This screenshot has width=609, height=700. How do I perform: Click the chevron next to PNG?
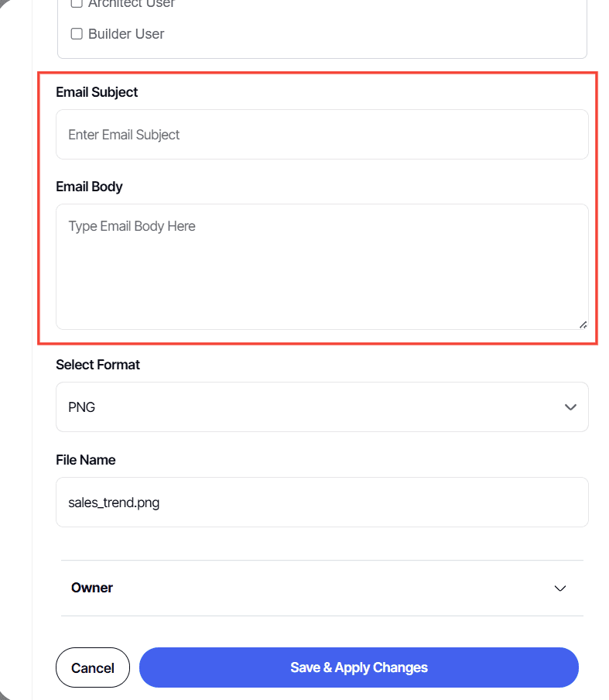click(570, 407)
